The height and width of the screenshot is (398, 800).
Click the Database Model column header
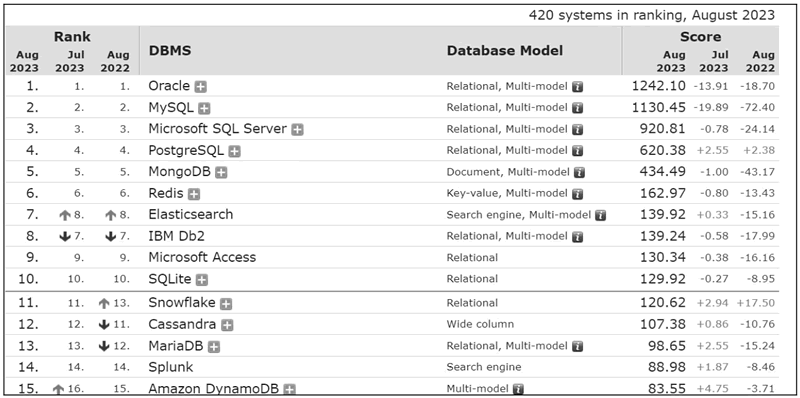click(505, 51)
